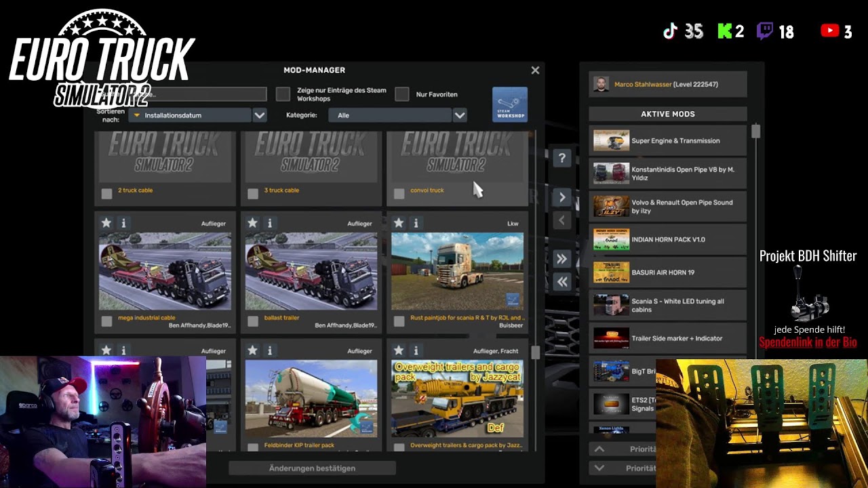868x488 pixels.
Task: Star the Feldbinder KIP trailer pack
Action: click(x=253, y=350)
